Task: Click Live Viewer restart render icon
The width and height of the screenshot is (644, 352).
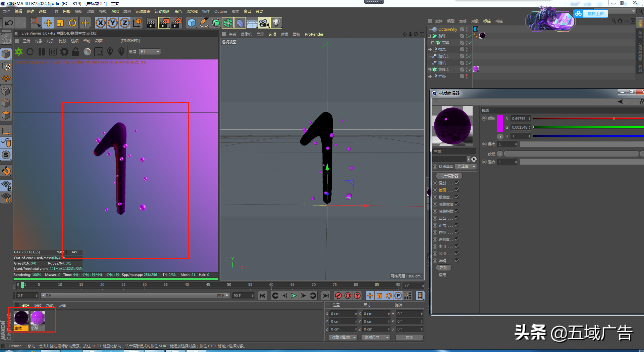Action: point(30,52)
